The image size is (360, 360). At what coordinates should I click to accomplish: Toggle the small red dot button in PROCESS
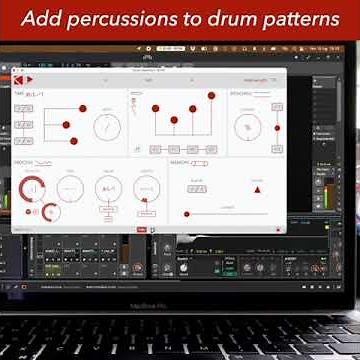[28, 212]
